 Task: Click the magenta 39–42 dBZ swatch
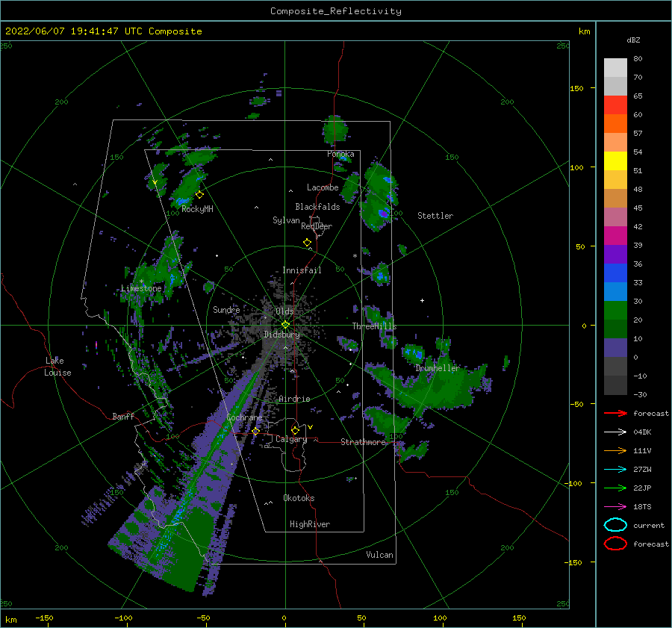point(615,236)
